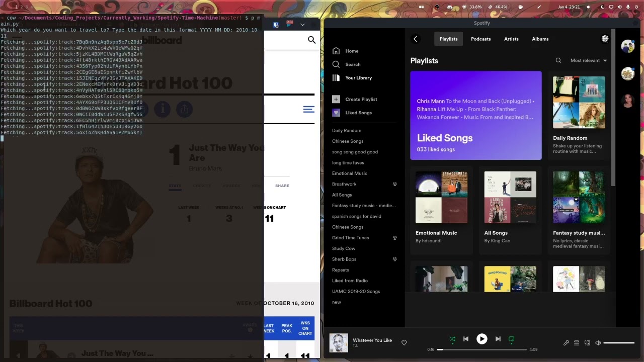Open the Spotify user profile avatar
Screen dimensions: 644x362
point(605,39)
